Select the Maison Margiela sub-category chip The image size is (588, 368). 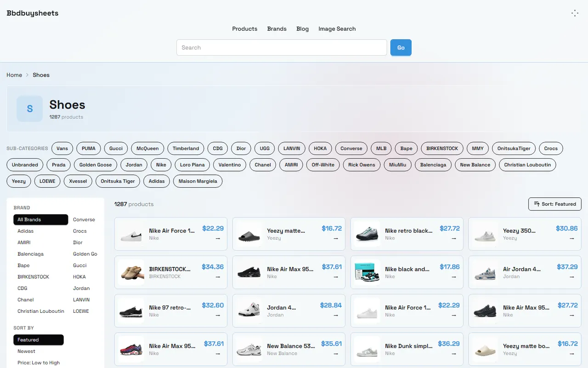tap(198, 181)
